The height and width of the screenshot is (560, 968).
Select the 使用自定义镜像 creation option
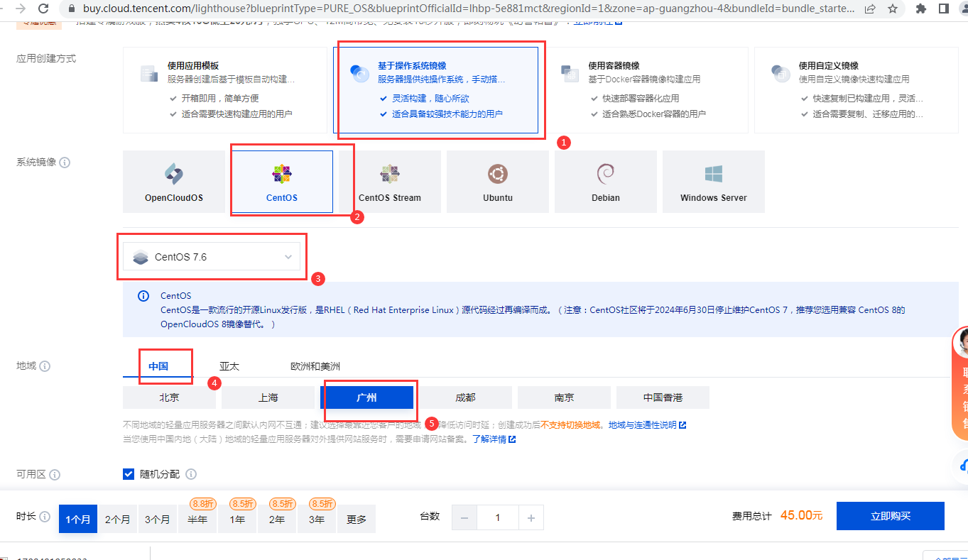click(856, 90)
